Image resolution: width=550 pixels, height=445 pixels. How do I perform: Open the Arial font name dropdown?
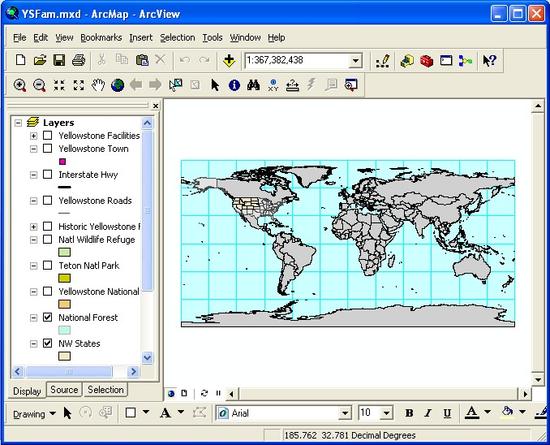point(345,413)
